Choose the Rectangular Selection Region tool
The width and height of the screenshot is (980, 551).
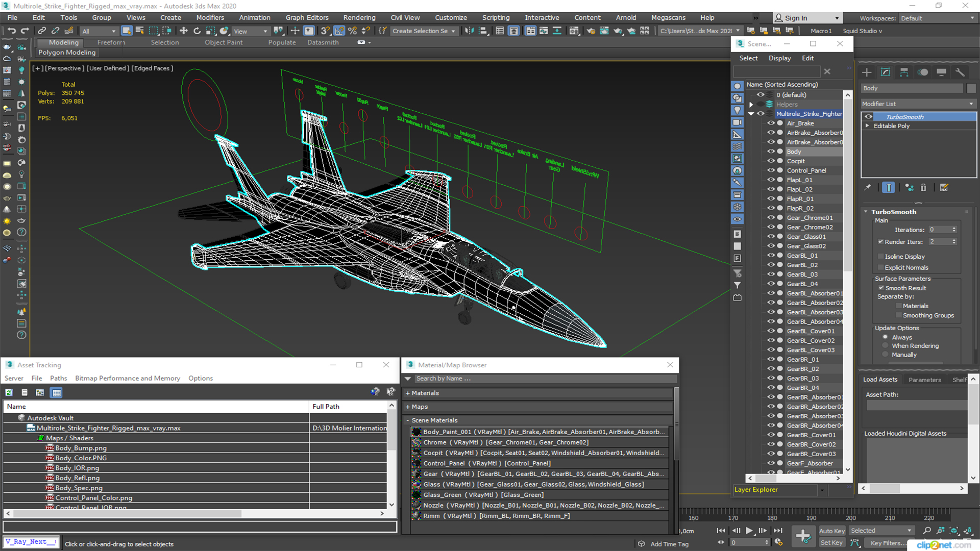point(153,31)
